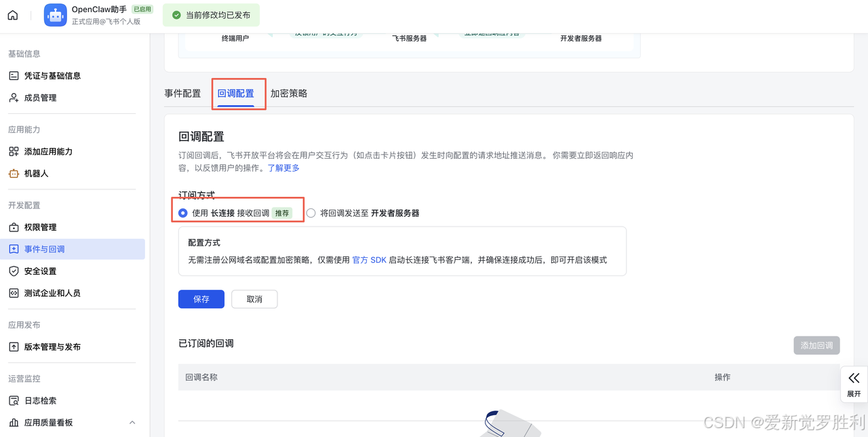This screenshot has height=437, width=868.
Task: Click the 当前修改均已发布 notice text
Action: pos(218,15)
